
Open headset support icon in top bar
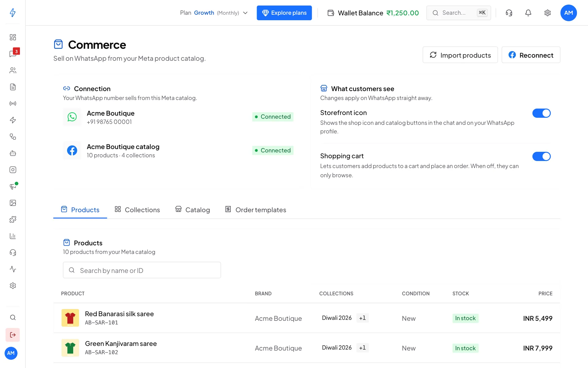click(509, 13)
